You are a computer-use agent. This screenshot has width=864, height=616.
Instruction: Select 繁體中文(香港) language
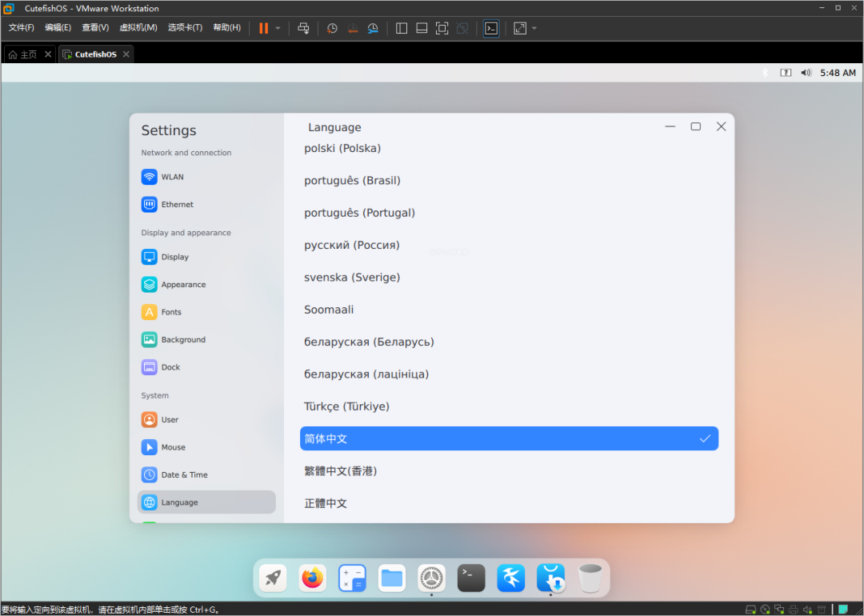509,470
